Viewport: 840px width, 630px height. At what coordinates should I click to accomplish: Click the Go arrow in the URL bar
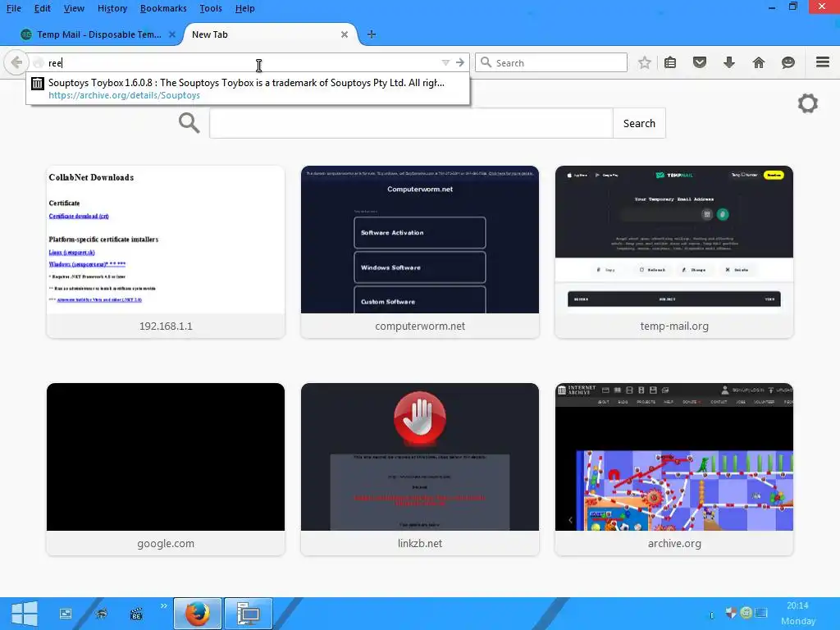pyautogui.click(x=460, y=62)
